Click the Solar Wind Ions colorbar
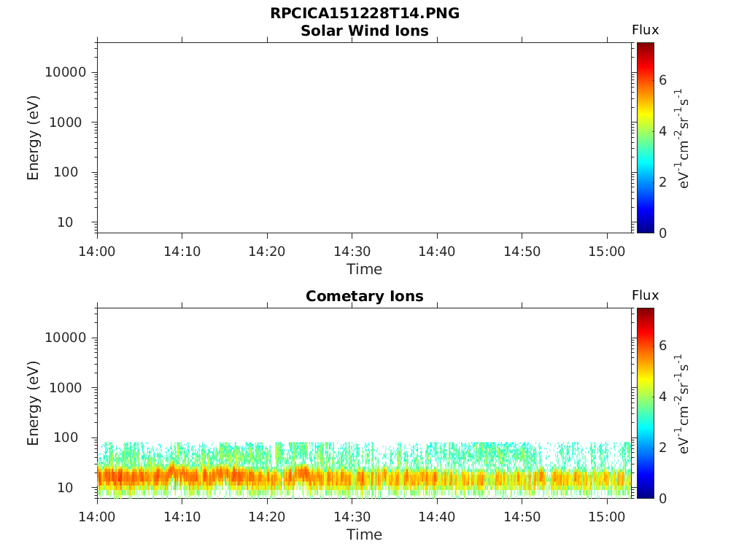 click(x=645, y=138)
